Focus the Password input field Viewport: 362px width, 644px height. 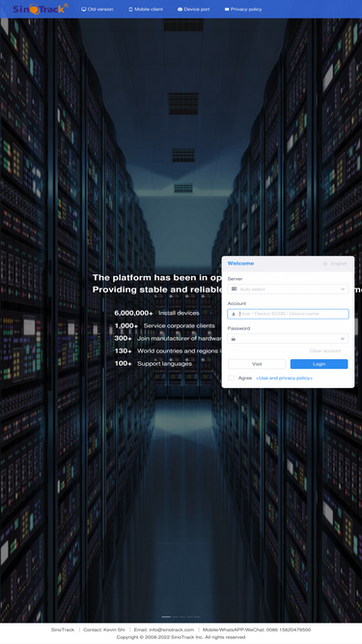click(288, 339)
